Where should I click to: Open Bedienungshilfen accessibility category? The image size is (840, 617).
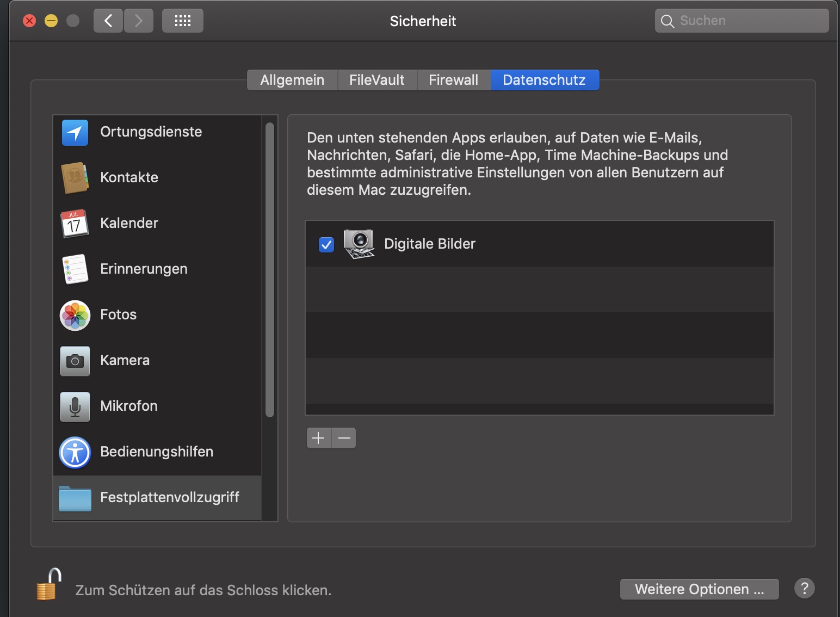156,452
